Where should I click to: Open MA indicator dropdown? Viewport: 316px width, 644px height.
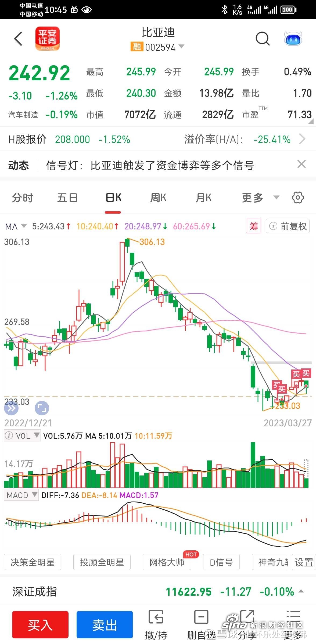pos(24,226)
